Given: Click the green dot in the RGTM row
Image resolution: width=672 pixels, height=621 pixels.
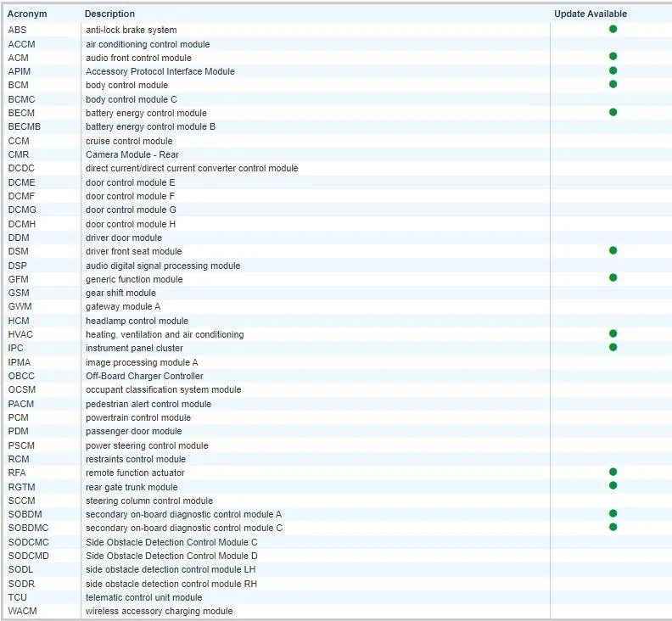Looking at the screenshot, I should point(613,485).
